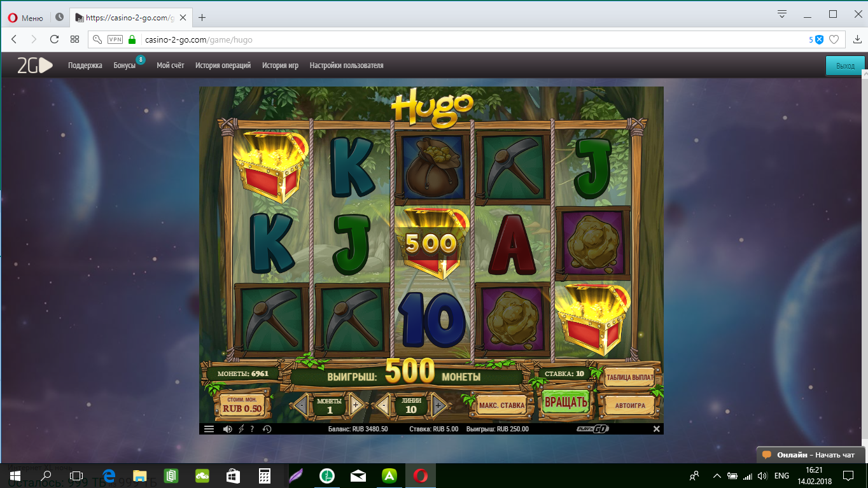Open Opera Speed Dial grid icon

click(x=74, y=39)
